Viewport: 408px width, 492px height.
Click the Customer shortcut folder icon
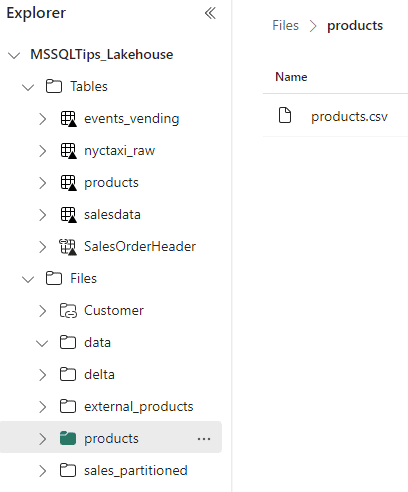pos(68,311)
